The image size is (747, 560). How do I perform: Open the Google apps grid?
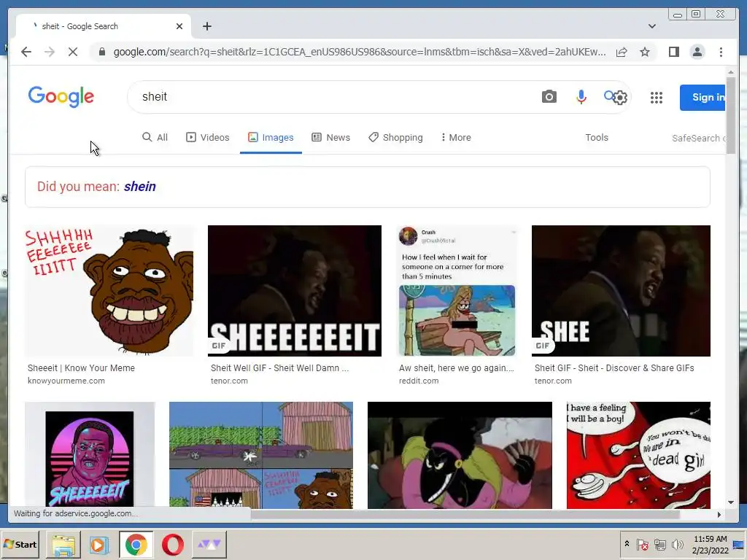click(x=657, y=98)
